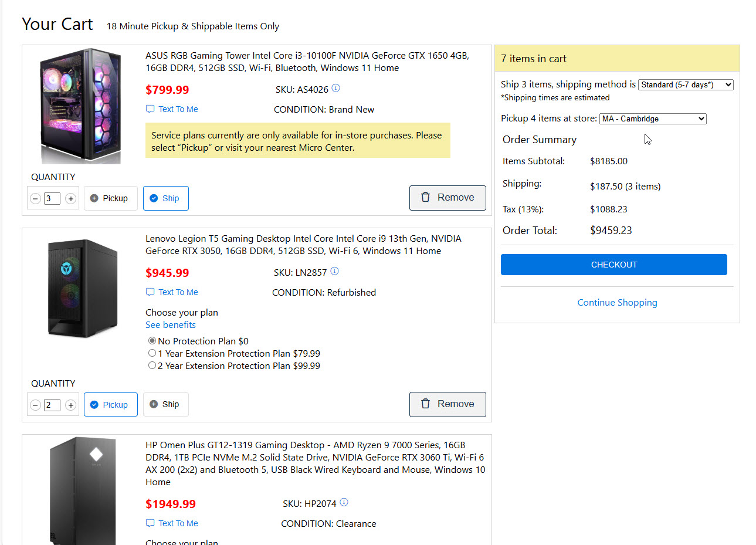Increase quantity of the Lenovo Legion T5
The height and width of the screenshot is (545, 756).
(x=71, y=405)
